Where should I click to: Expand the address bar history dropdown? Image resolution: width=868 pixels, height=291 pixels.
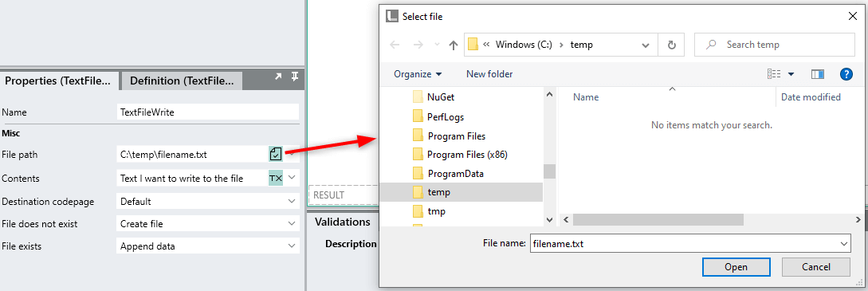(646, 45)
